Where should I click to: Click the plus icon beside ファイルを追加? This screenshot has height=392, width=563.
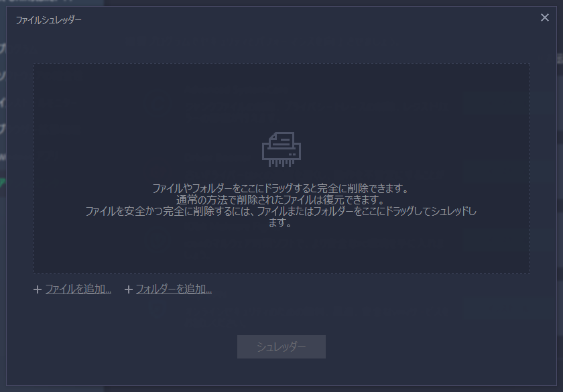[x=38, y=289]
